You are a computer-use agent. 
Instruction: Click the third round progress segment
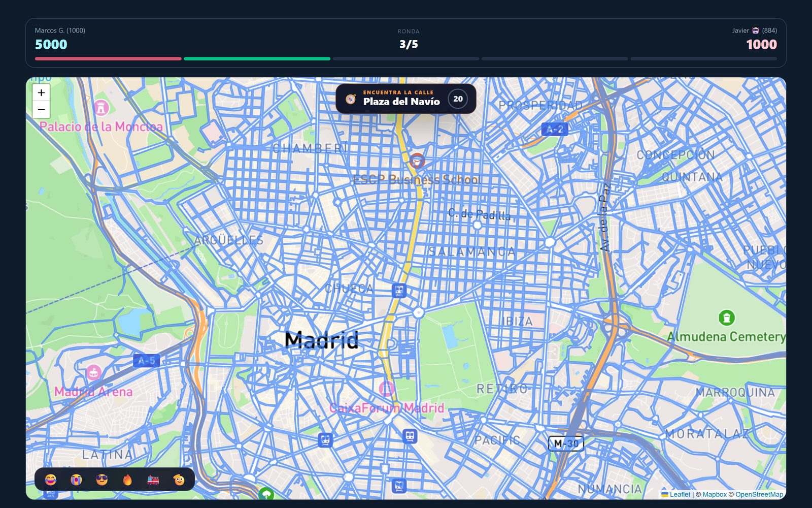point(406,59)
